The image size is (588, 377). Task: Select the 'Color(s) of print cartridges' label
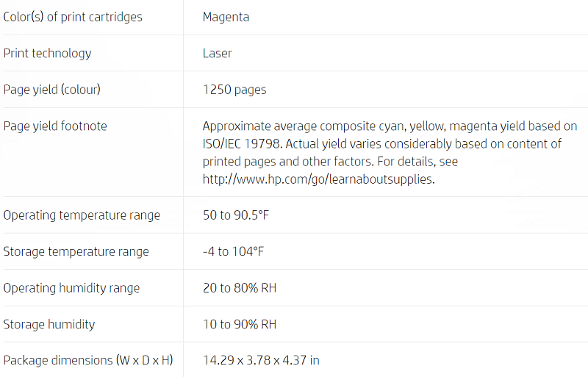click(73, 17)
